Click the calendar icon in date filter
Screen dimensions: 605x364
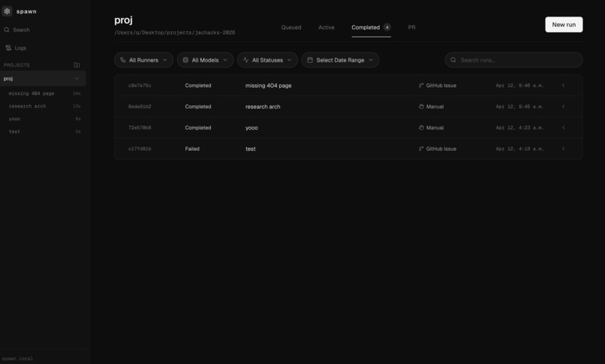pos(310,60)
